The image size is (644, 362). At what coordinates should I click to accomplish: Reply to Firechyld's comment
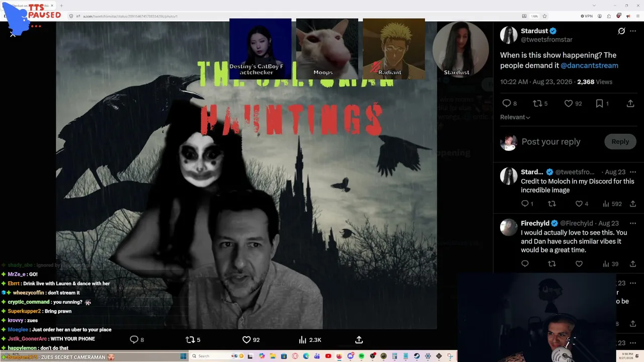click(x=525, y=263)
